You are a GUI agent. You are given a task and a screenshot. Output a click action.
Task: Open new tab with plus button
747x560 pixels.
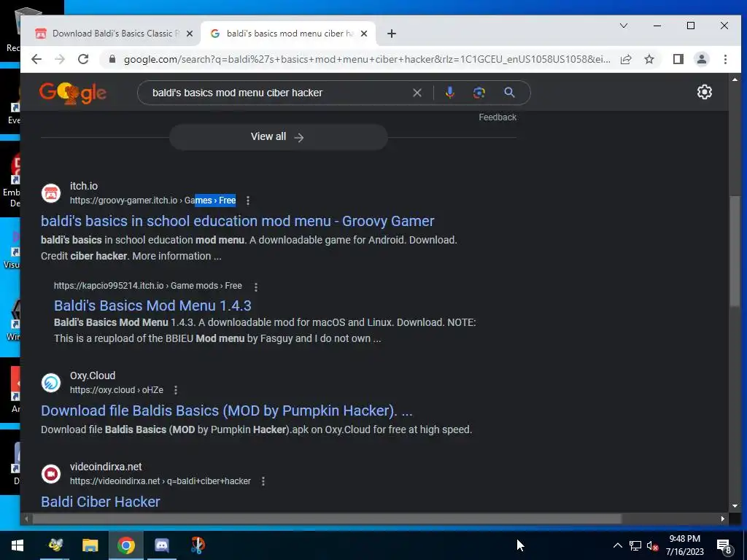[x=391, y=34]
